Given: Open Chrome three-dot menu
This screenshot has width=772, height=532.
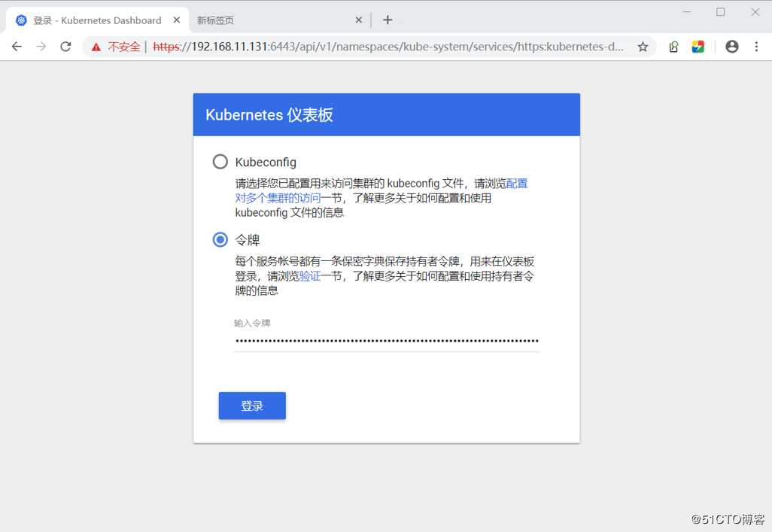Looking at the screenshot, I should [756, 47].
